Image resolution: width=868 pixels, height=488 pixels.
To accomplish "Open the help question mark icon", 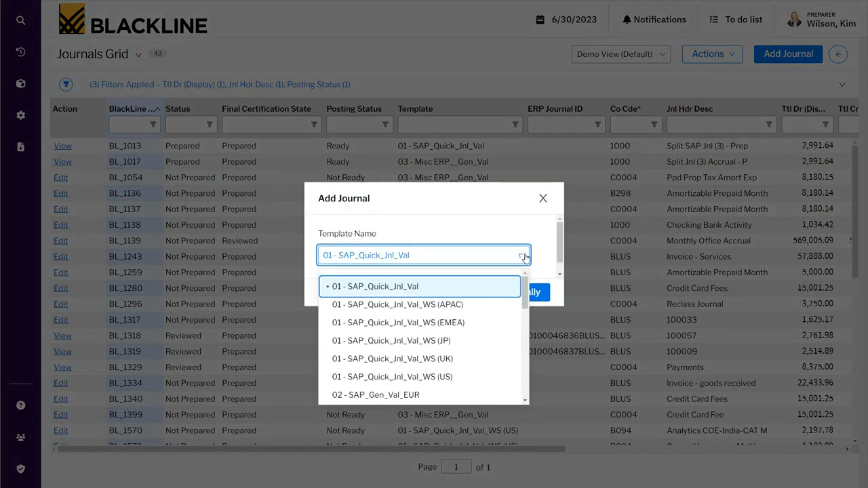I will point(20,405).
